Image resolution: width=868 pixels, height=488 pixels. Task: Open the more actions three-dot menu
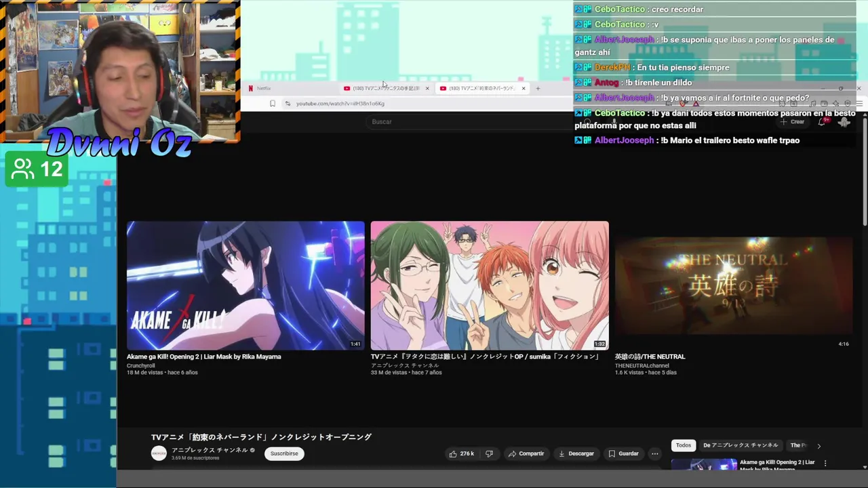654,453
